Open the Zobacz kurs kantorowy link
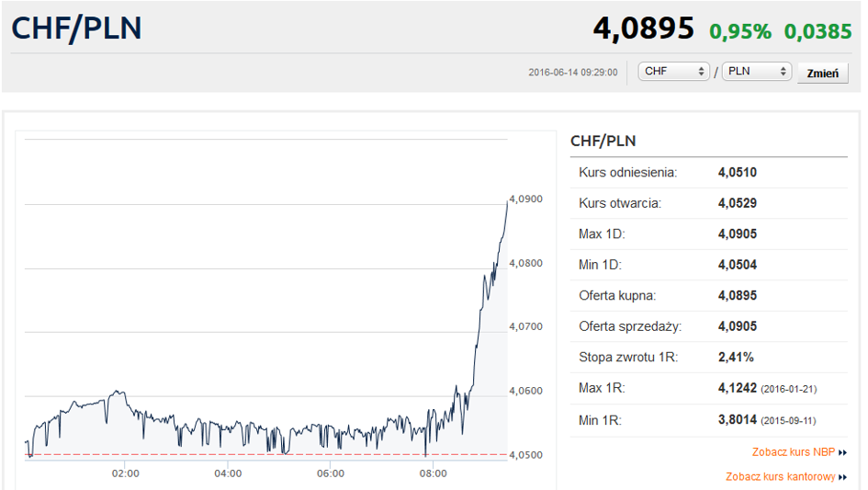 tap(781, 477)
